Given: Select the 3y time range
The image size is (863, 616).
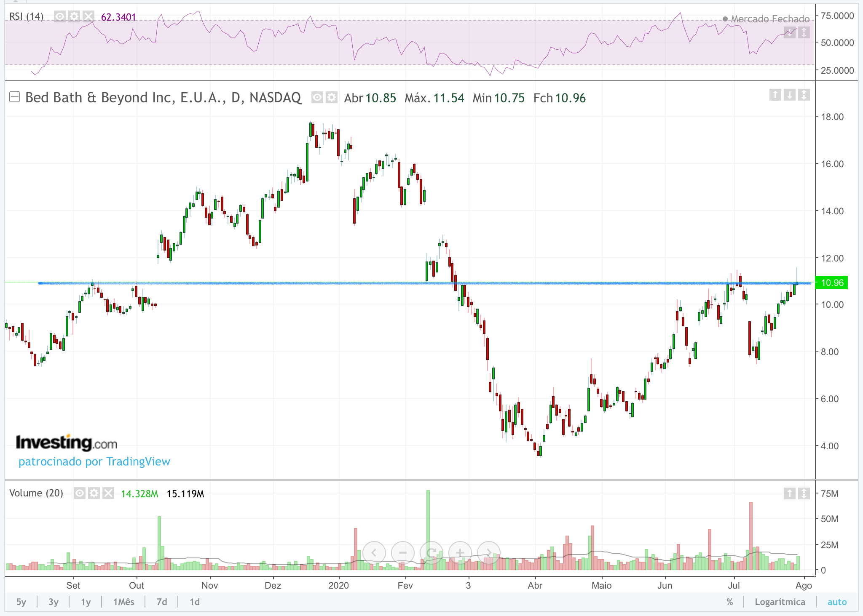Looking at the screenshot, I should click(54, 602).
